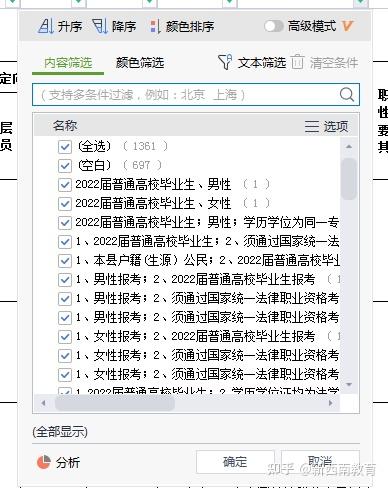Click the 文本筛选 label

click(262, 62)
